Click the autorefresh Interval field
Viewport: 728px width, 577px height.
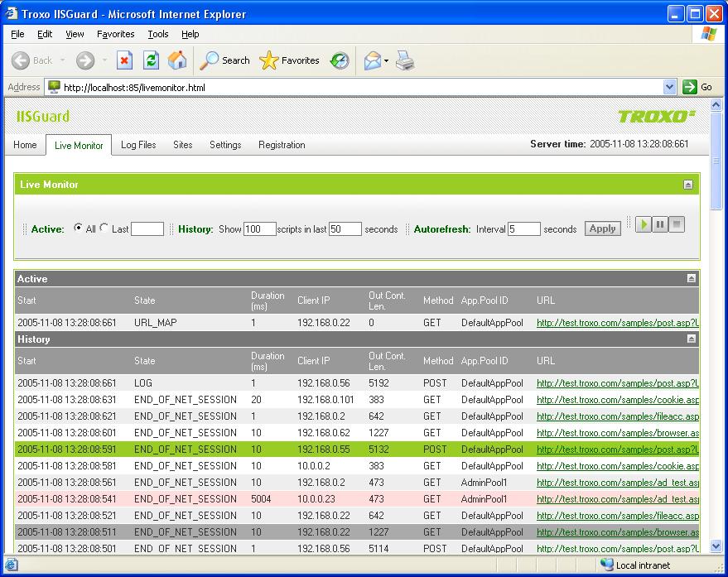[523, 228]
